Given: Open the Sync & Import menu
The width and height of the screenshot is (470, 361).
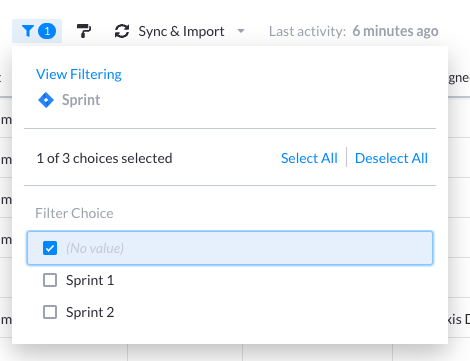Looking at the screenshot, I should click(x=181, y=31).
